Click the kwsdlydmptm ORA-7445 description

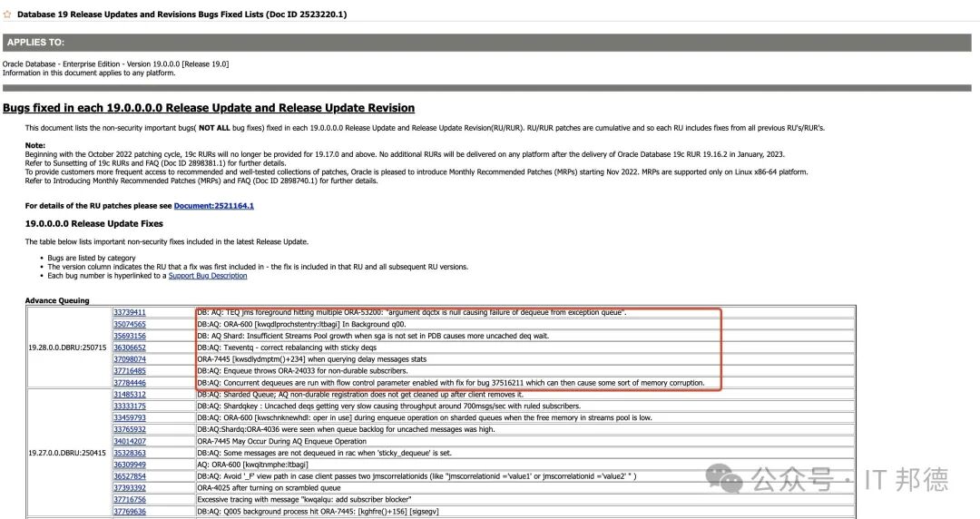click(312, 359)
